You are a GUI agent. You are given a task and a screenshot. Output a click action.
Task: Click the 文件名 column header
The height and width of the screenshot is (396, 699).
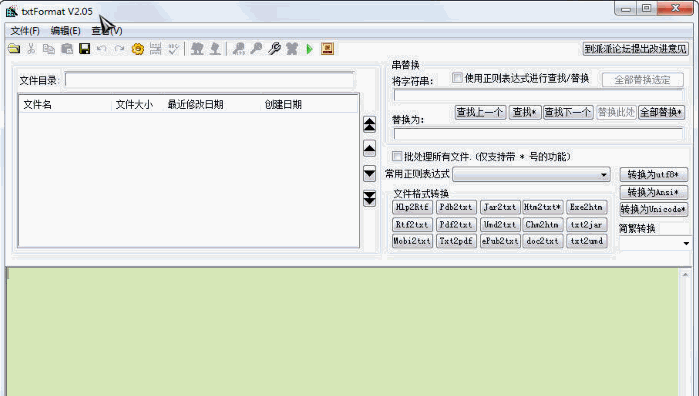pos(65,104)
